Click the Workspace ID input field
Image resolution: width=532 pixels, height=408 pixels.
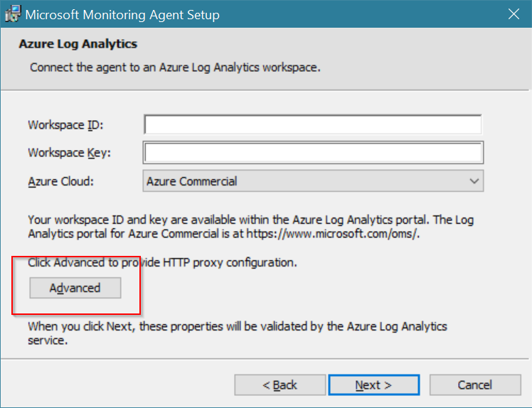(312, 124)
